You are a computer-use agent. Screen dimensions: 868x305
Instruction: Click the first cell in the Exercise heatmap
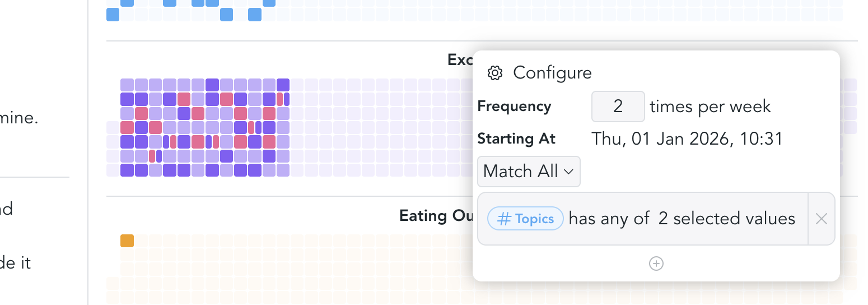127,85
